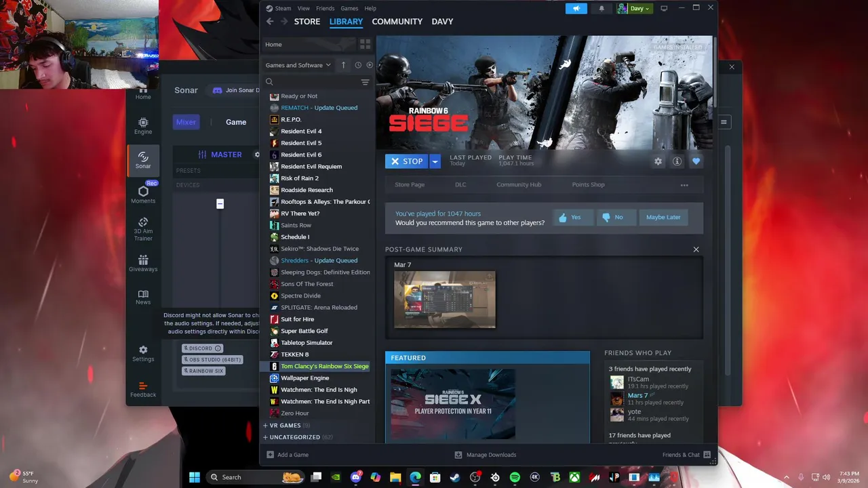
Task: Open Settings gear in Sonar sidebar
Action: [143, 354]
